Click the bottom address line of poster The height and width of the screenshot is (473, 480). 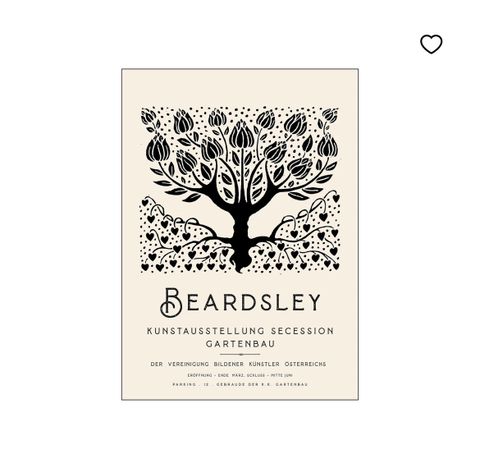240,384
